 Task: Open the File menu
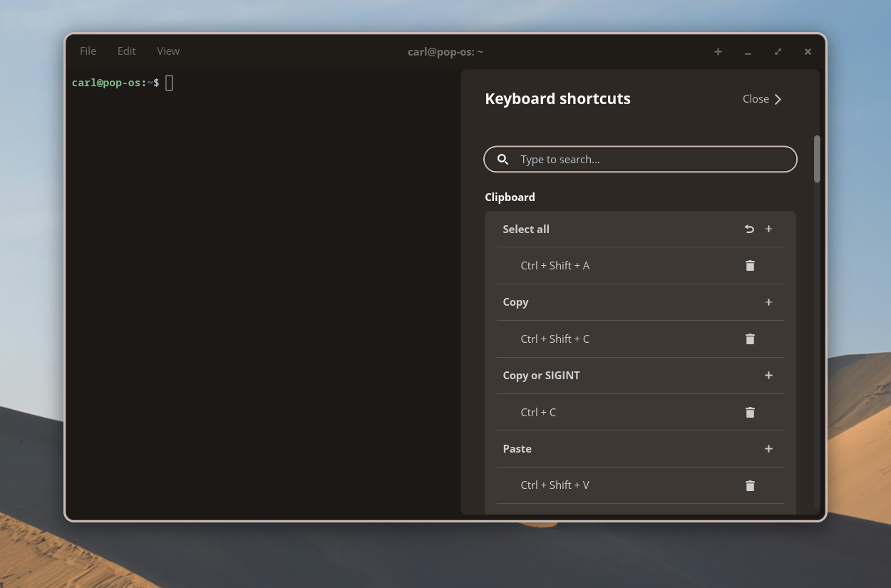pos(88,51)
